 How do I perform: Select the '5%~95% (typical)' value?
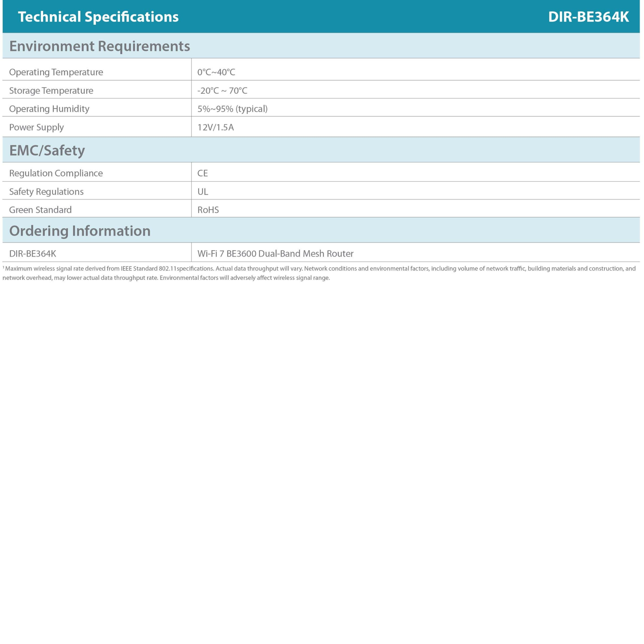(232, 109)
